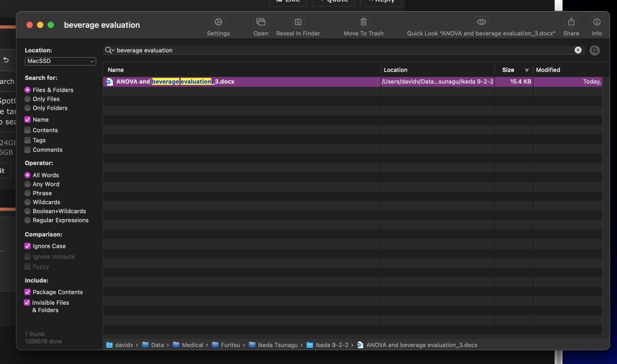Open the Settings gear icon
This screenshot has height=364, width=617.
218,22
